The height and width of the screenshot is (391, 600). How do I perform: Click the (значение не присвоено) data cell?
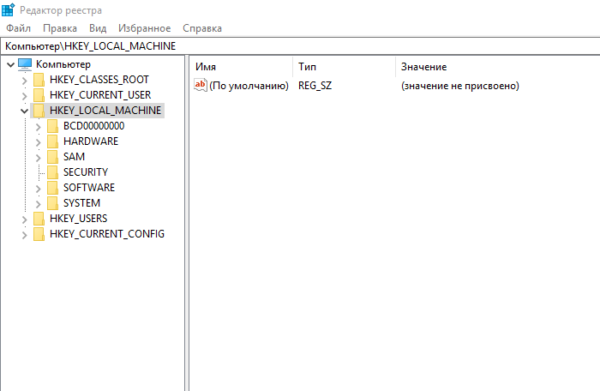pos(460,85)
